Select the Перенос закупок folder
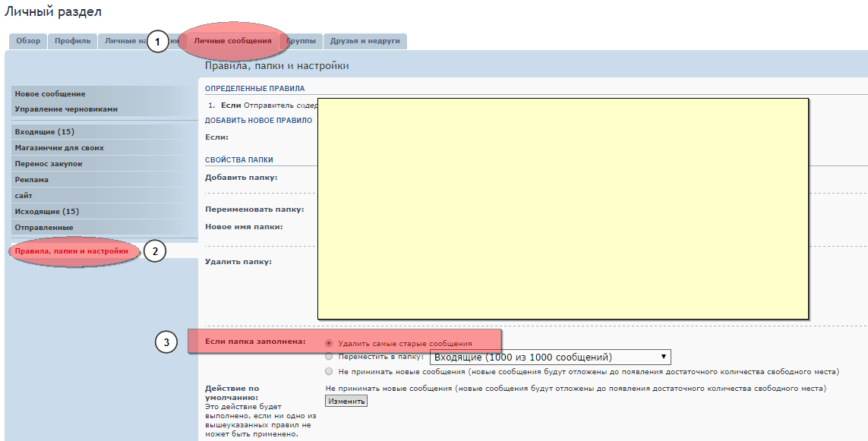 (49, 164)
